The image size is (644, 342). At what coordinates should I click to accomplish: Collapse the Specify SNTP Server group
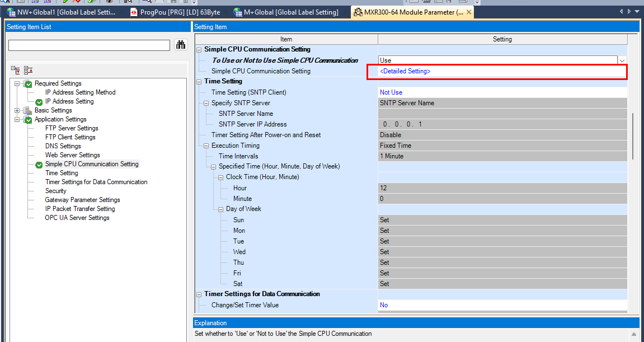click(206, 103)
